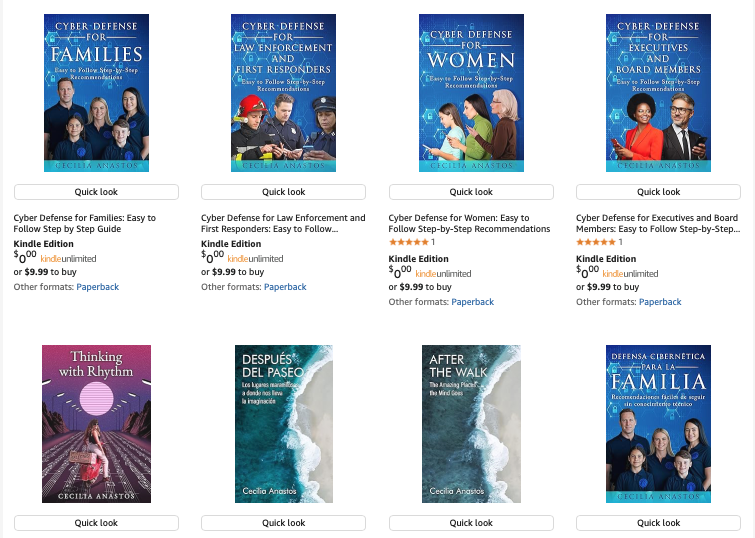Click the Executives and Board Members cover
This screenshot has width=755, height=538.
tap(658, 93)
